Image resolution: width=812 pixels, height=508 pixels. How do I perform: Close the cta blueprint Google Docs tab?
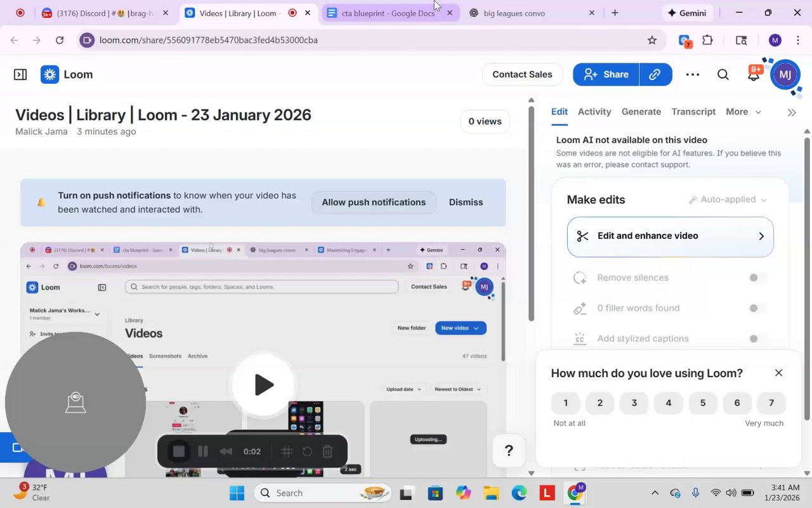[450, 13]
